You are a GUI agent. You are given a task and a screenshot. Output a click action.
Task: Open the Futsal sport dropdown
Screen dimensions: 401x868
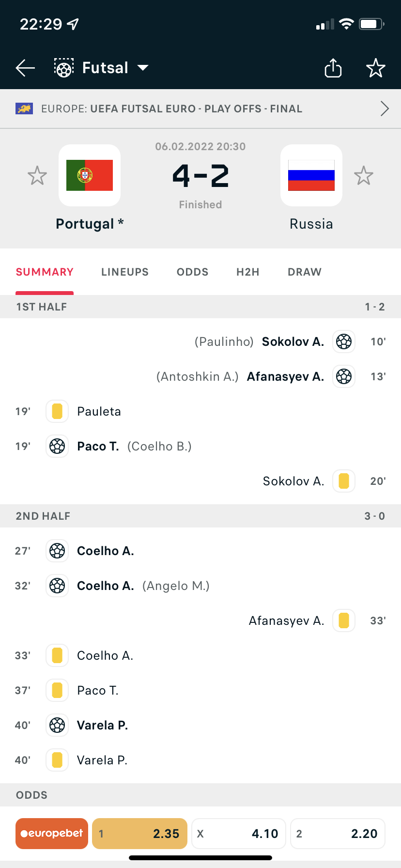click(x=143, y=68)
